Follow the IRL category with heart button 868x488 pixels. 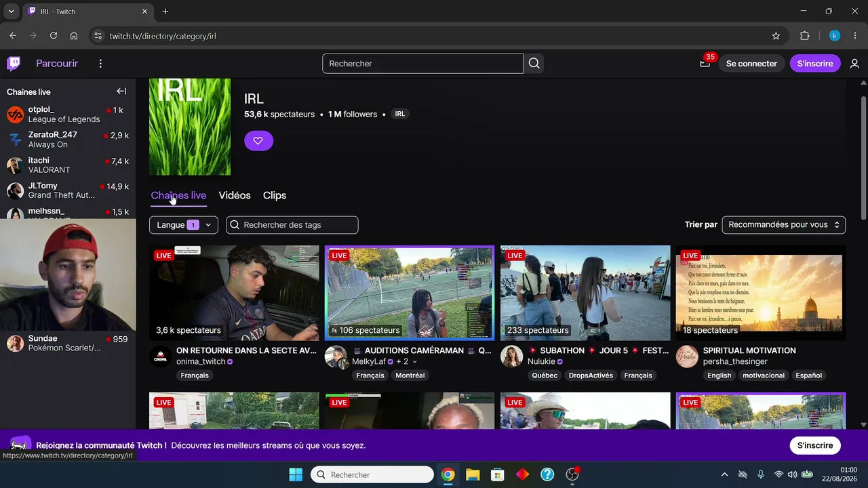point(258,140)
